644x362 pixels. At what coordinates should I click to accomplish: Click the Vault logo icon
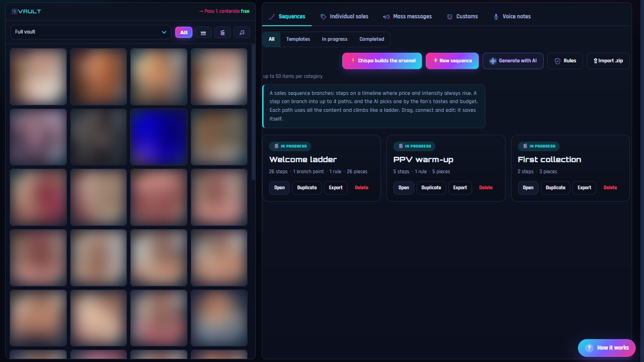[x=14, y=11]
